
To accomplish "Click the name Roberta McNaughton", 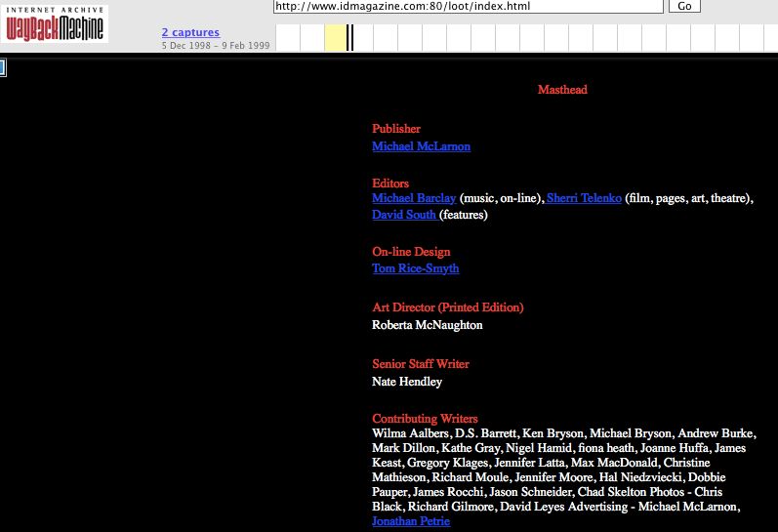I will pyautogui.click(x=427, y=325).
